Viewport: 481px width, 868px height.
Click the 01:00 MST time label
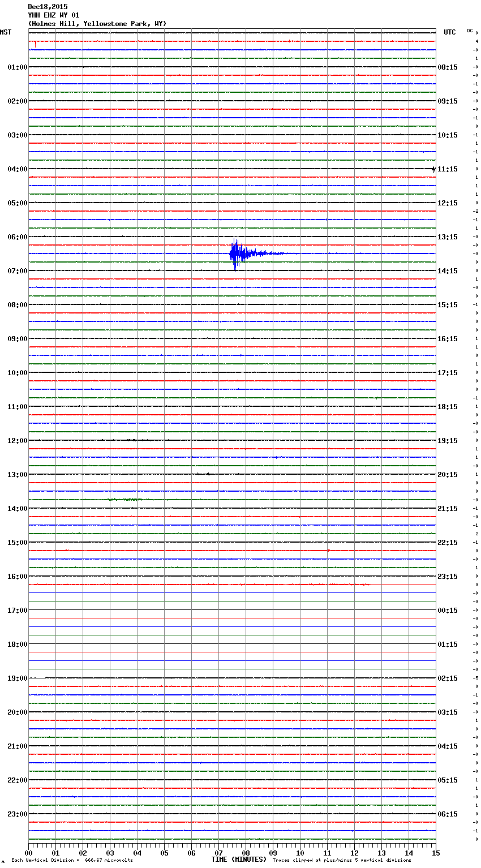click(17, 67)
